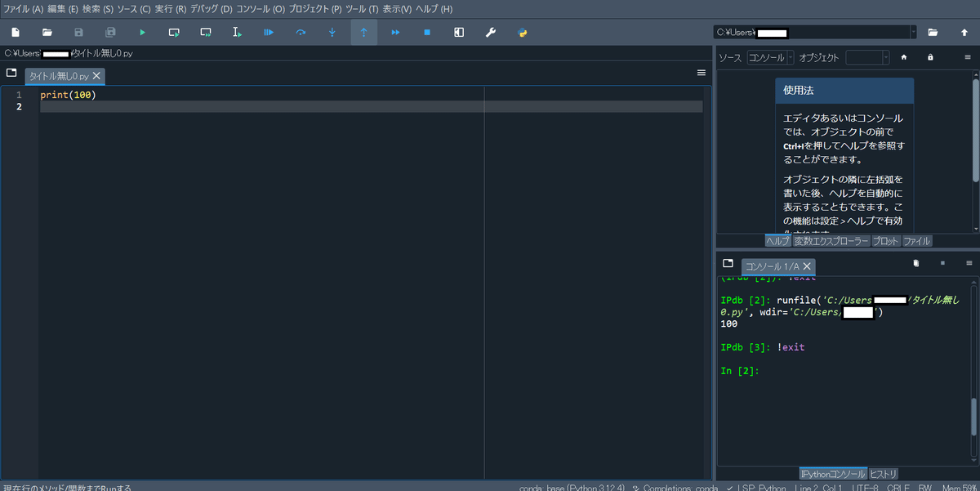Run selection or current line icon
This screenshot has height=491, width=980.
(x=237, y=33)
